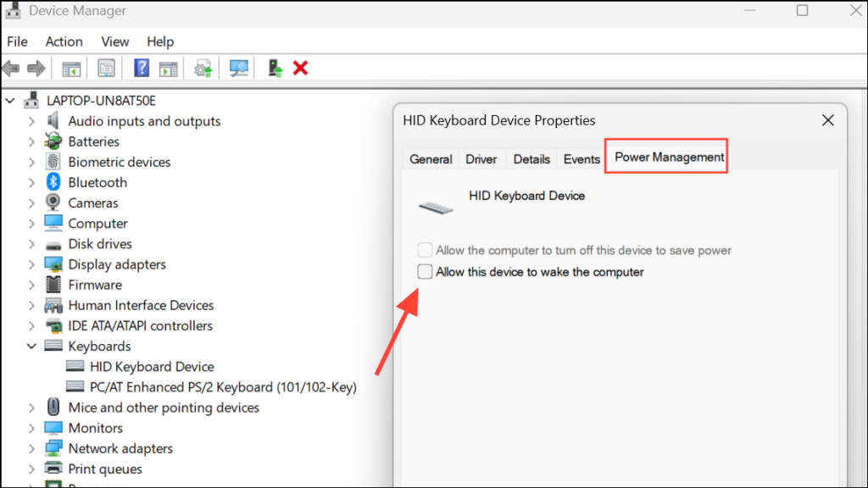
Task: Expand the Bluetooth category
Action: pyautogui.click(x=31, y=183)
